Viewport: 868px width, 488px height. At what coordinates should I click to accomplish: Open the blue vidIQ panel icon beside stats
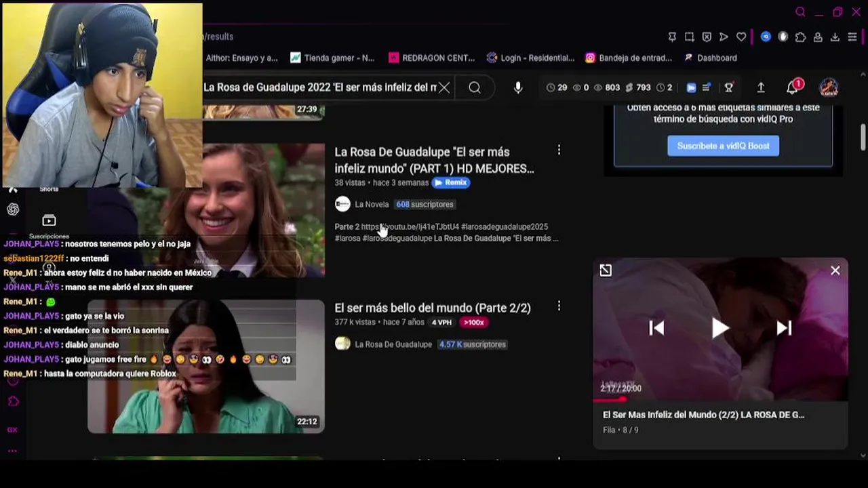(691, 87)
